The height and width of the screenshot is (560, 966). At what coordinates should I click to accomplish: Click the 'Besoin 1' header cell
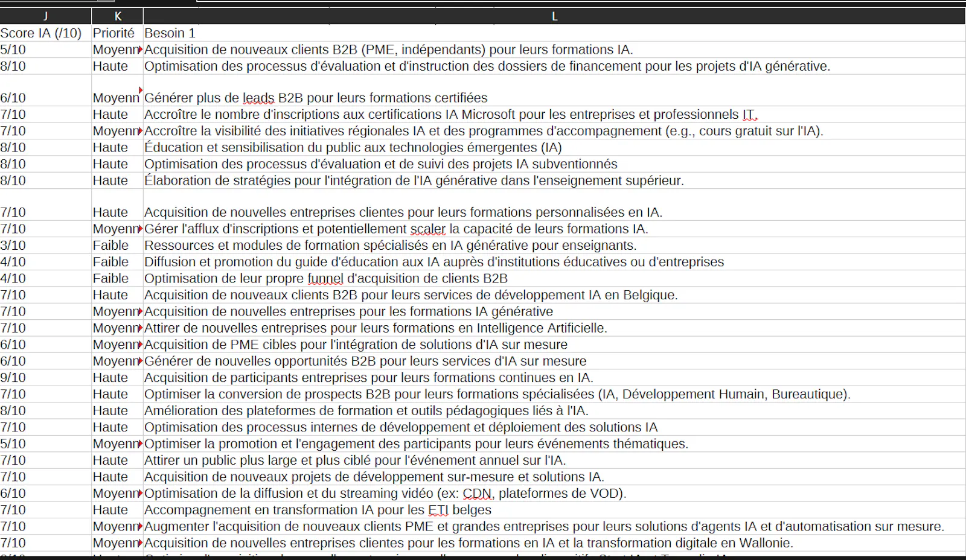[x=554, y=33]
